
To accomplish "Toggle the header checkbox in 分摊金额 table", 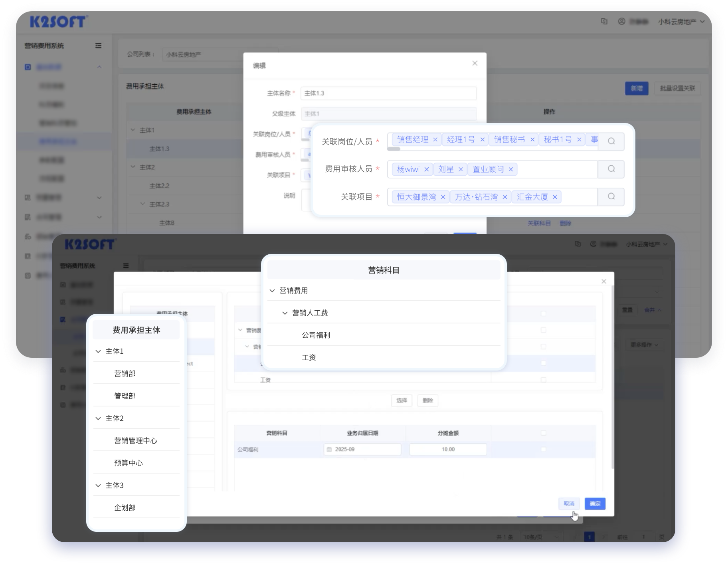I will click(x=543, y=433).
